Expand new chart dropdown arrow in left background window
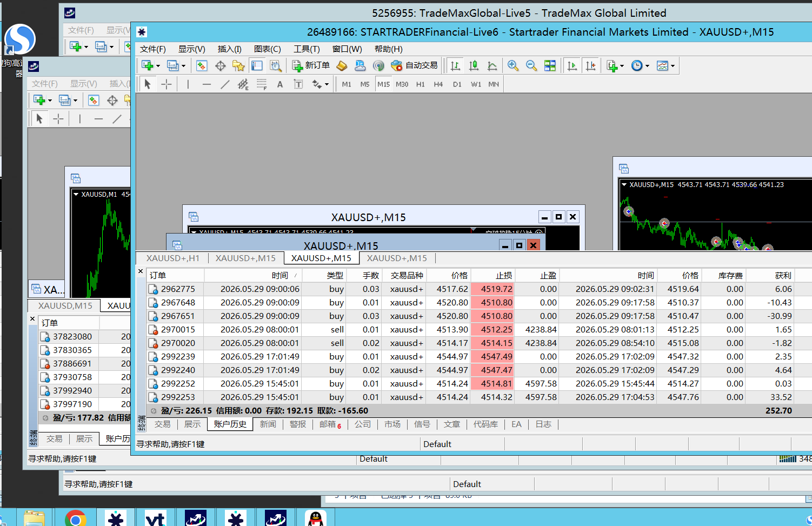This screenshot has height=526, width=812. (50, 101)
